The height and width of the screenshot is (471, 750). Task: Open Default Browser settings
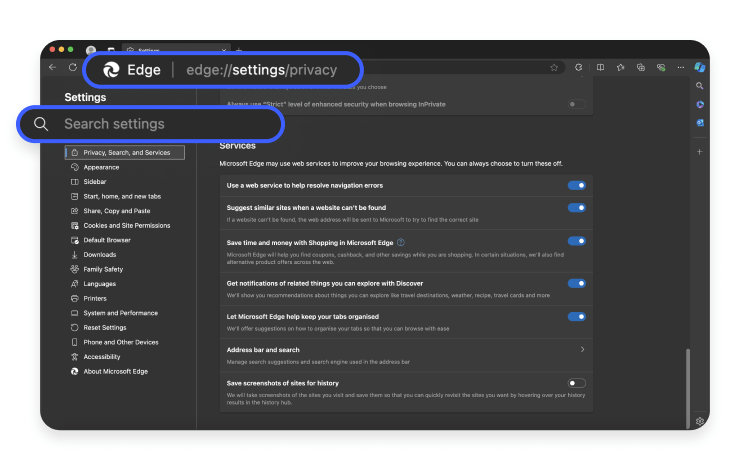pos(107,240)
